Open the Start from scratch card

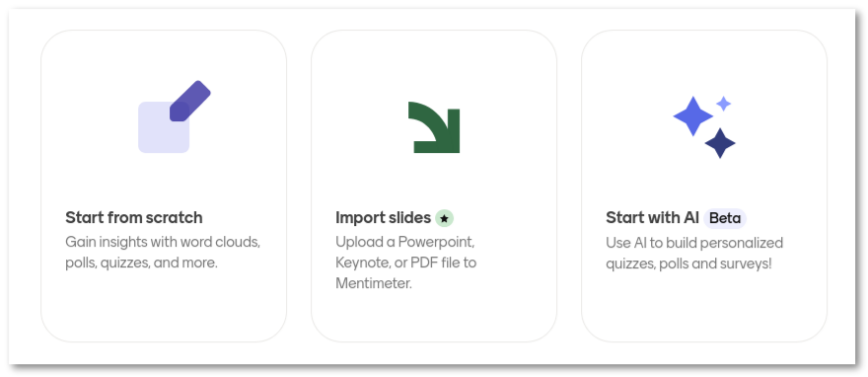pos(164,186)
